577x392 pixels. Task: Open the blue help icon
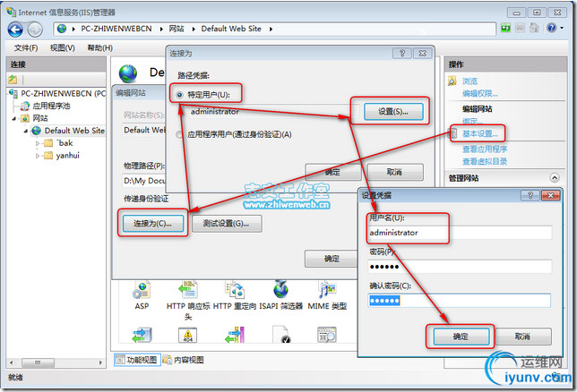tap(551, 28)
